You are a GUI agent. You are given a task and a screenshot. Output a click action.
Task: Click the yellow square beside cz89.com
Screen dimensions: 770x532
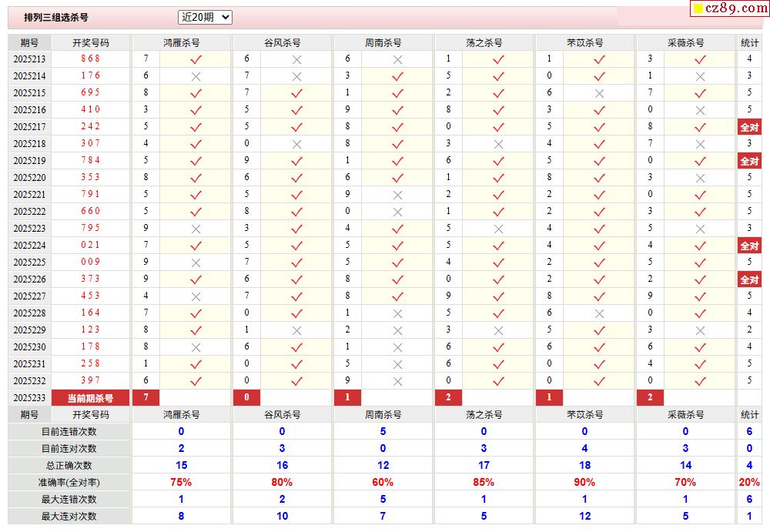698,8
